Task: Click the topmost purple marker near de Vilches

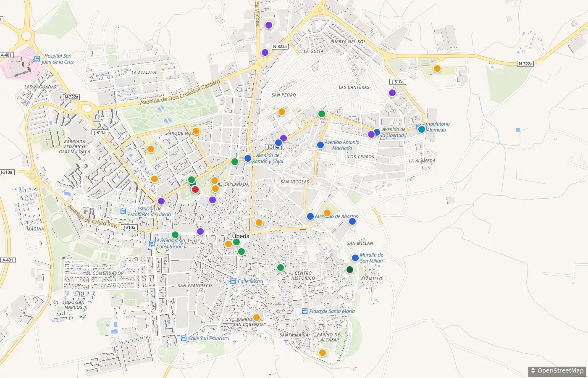Action: pos(269,25)
